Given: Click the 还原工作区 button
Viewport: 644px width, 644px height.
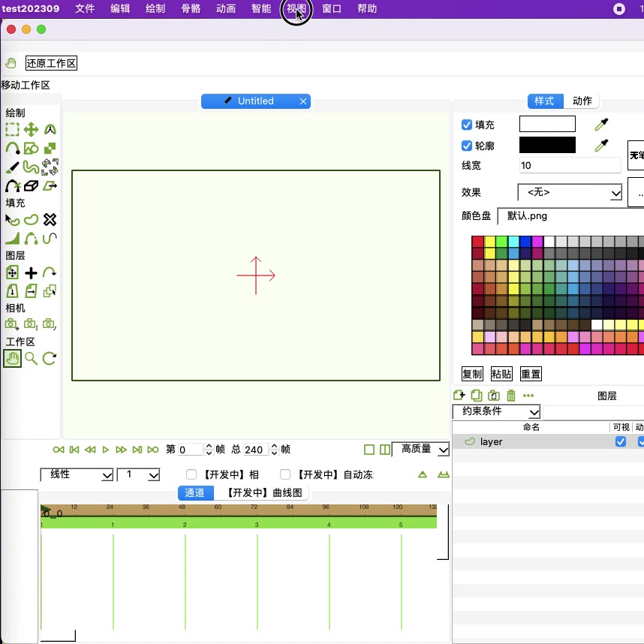Looking at the screenshot, I should [x=51, y=63].
